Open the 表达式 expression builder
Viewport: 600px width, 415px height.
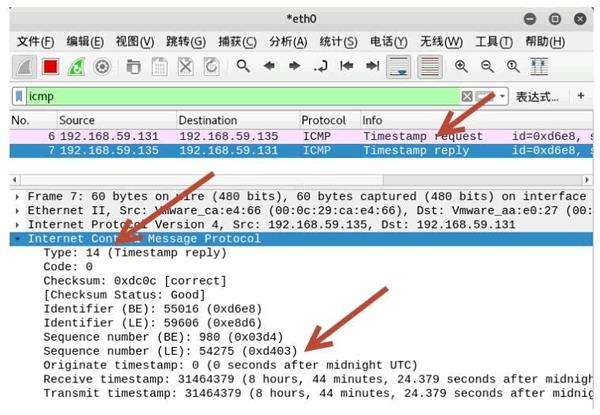tap(537, 97)
